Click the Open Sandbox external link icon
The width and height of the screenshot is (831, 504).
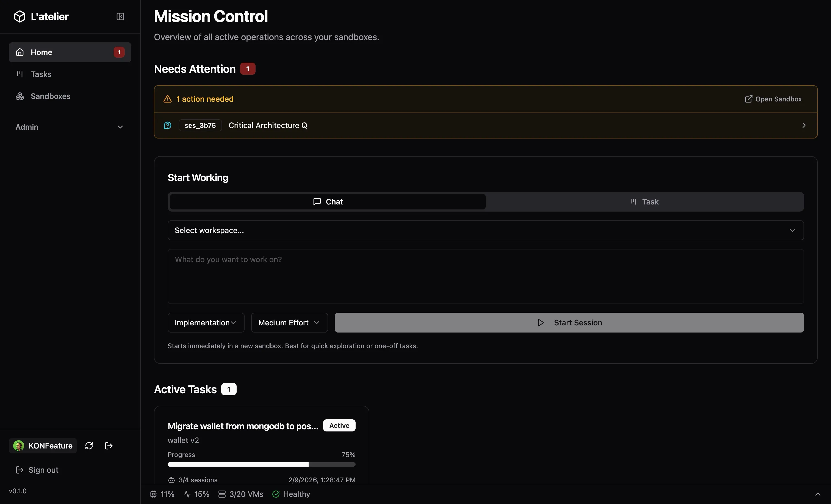(748, 99)
